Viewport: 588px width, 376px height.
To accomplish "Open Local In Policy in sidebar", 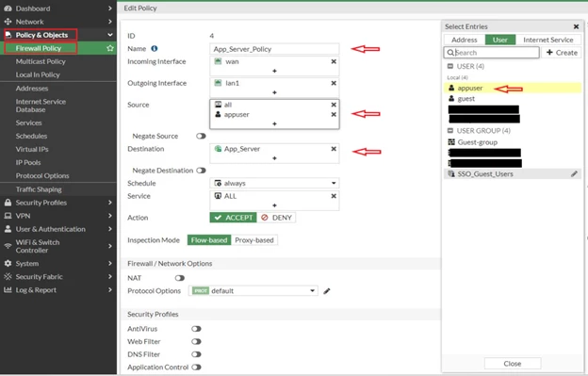I will [x=38, y=74].
